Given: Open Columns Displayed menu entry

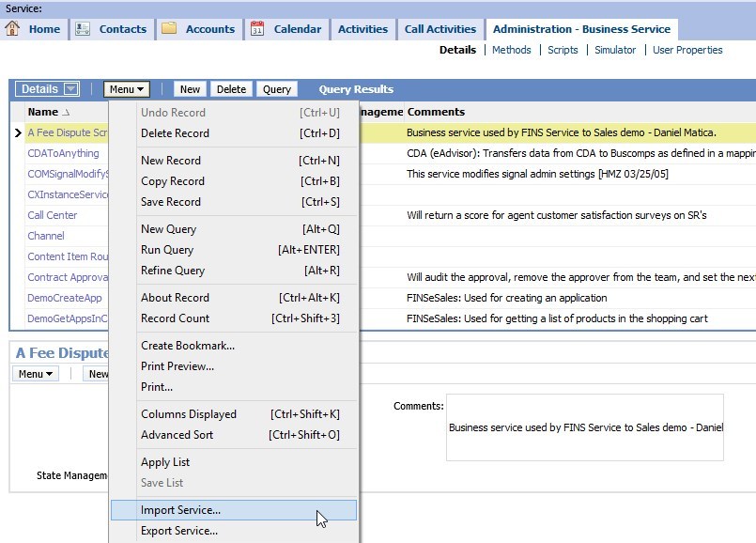Looking at the screenshot, I should click(234, 414).
